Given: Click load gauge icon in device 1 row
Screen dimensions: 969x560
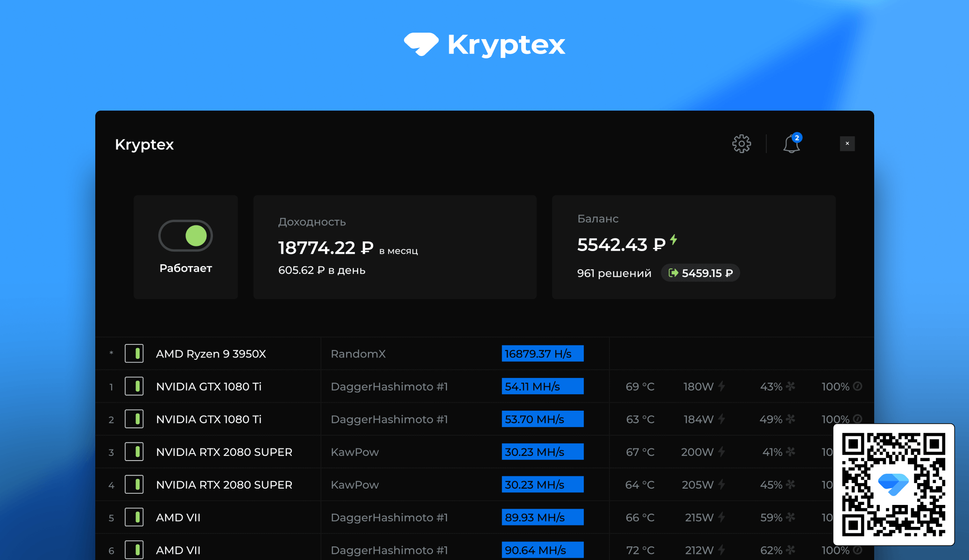Looking at the screenshot, I should (x=857, y=386).
